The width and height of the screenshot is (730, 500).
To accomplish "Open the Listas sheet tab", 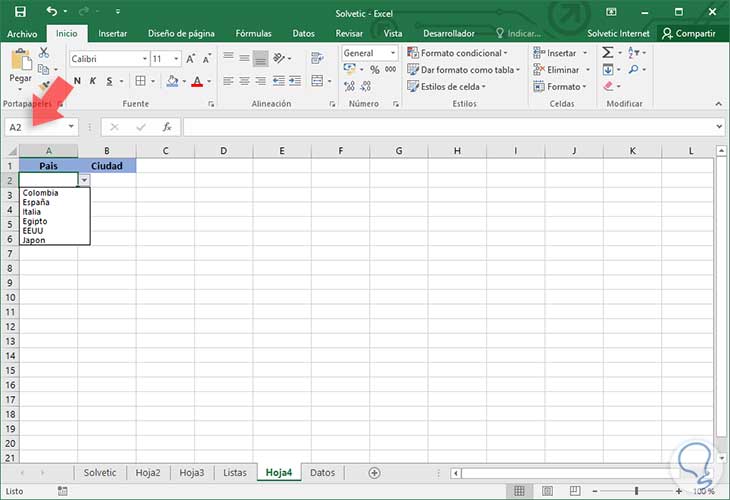I will tap(235, 473).
